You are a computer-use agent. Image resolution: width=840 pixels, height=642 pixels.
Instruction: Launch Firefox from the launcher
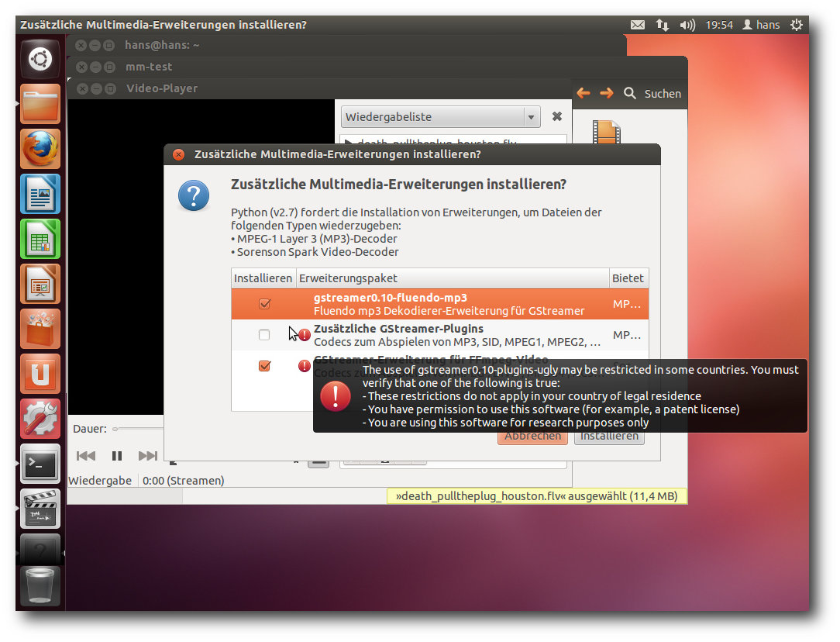[x=40, y=149]
